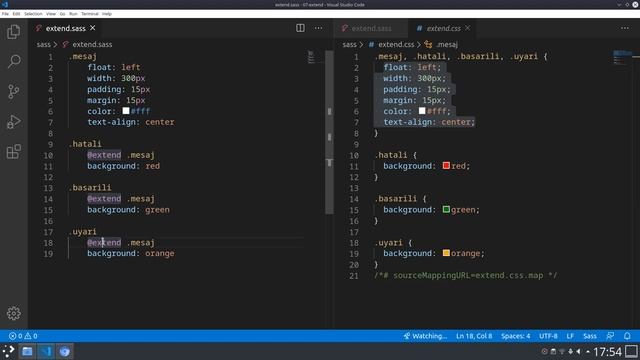Open the Help menu

107,14
